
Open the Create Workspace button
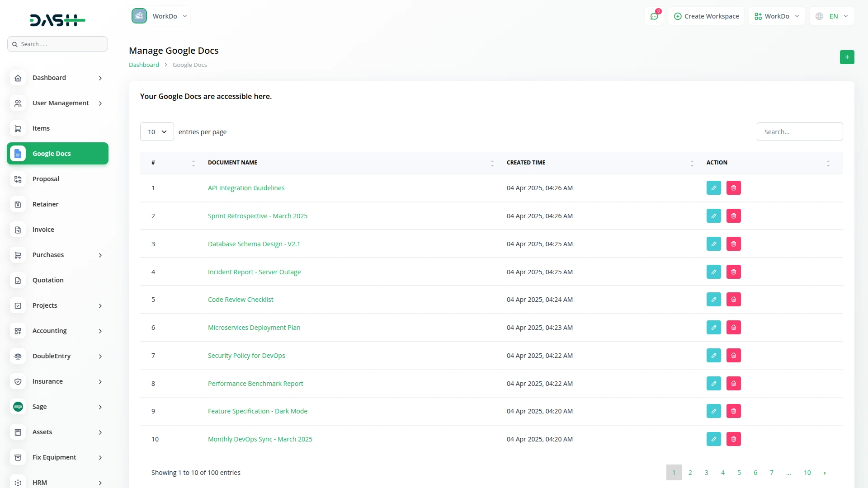(x=706, y=16)
